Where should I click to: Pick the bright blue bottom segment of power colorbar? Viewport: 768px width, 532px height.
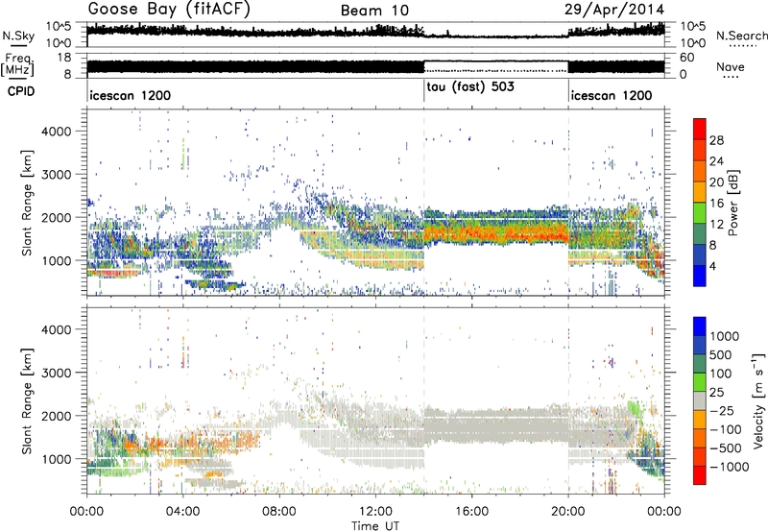[700, 276]
